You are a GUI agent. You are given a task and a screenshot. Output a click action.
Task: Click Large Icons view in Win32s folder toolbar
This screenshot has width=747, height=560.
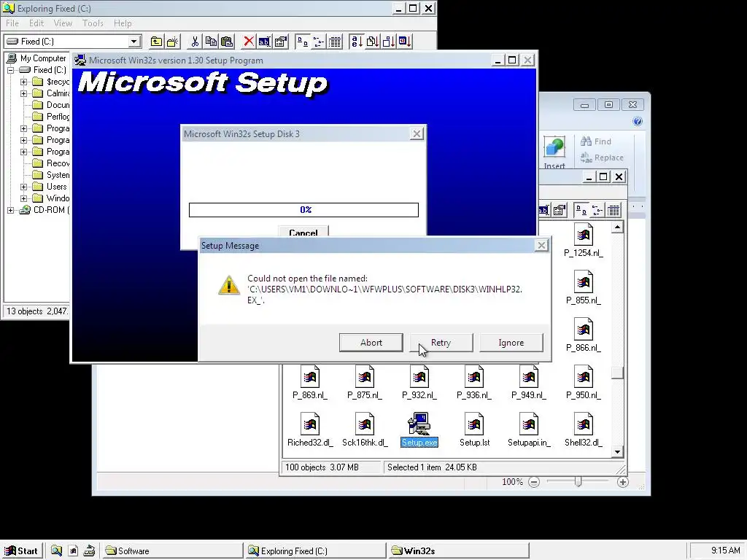[x=581, y=209]
